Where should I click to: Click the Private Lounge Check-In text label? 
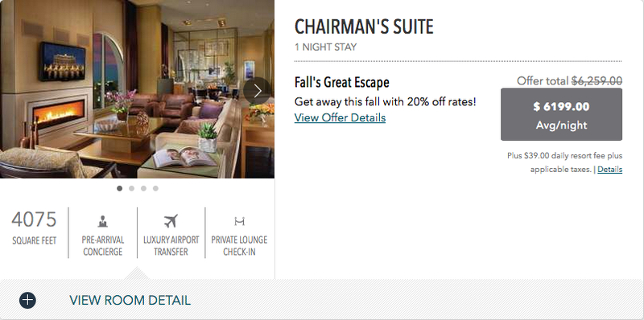[x=239, y=246]
